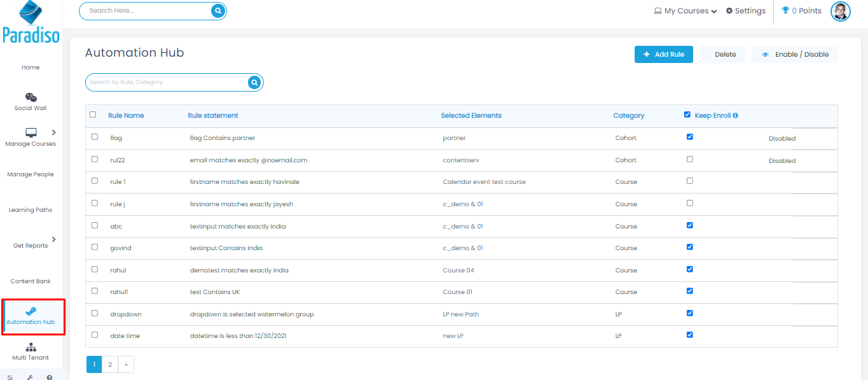Viewport: 868px width, 380px height.
Task: Go to page 2 of rules
Action: tap(110, 365)
